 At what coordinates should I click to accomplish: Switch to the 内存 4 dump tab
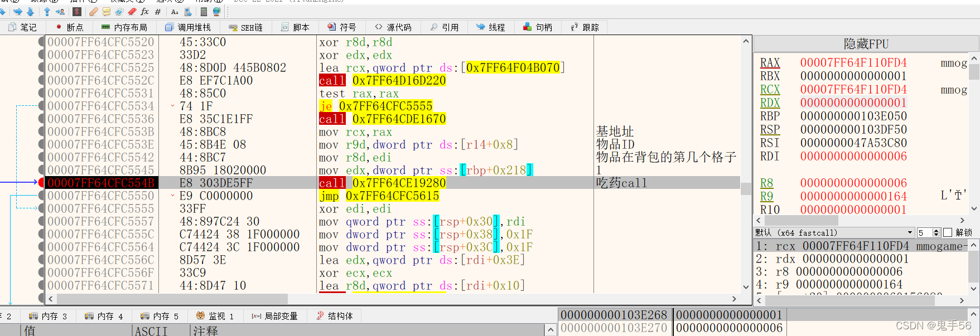pyautogui.click(x=104, y=316)
